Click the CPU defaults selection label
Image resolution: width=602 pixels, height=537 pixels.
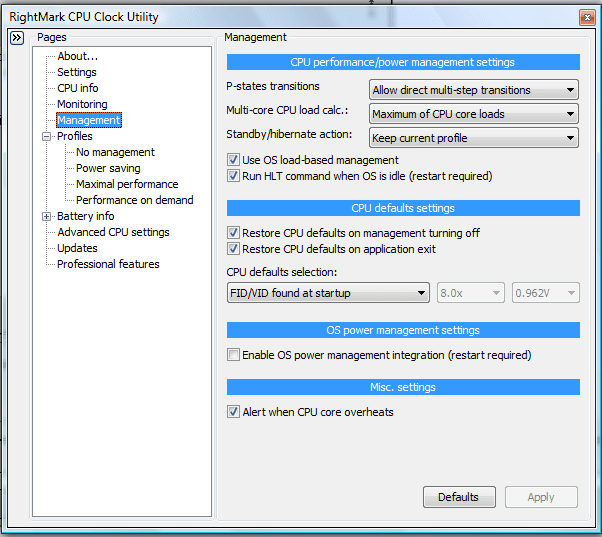pos(281,272)
